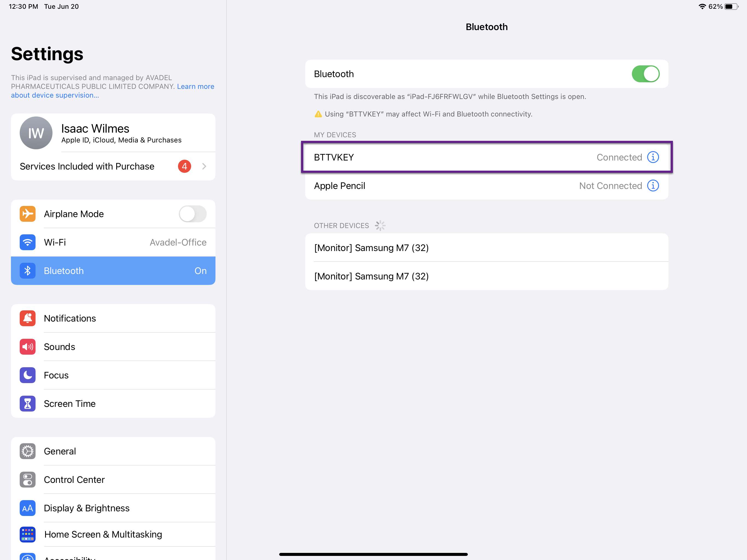747x560 pixels.
Task: Open Notifications settings
Action: click(x=113, y=318)
